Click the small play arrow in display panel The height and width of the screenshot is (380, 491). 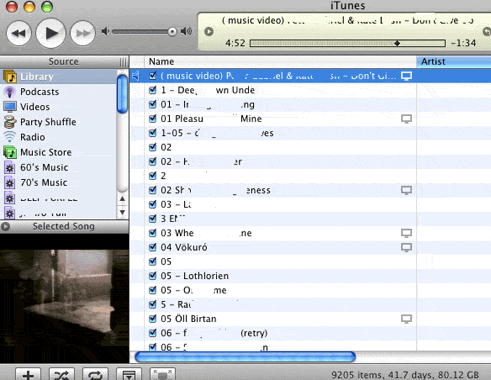pyautogui.click(x=209, y=32)
